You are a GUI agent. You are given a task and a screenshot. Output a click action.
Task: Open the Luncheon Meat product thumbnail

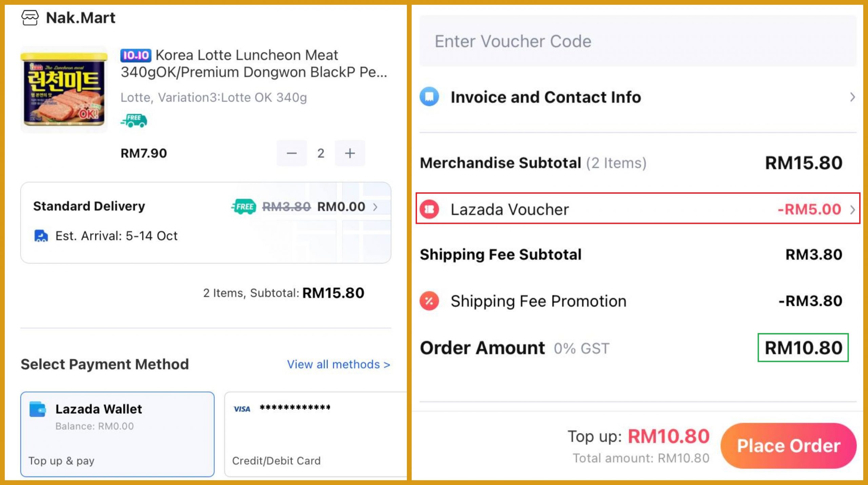click(x=64, y=90)
